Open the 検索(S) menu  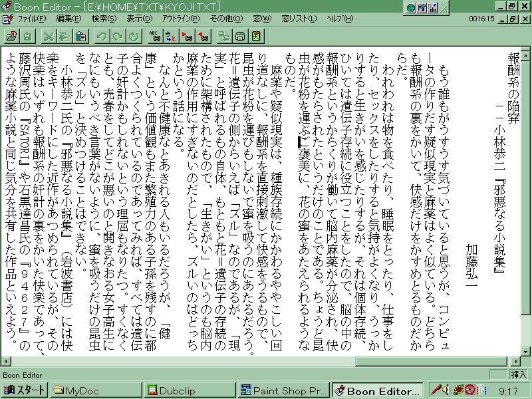(104, 19)
